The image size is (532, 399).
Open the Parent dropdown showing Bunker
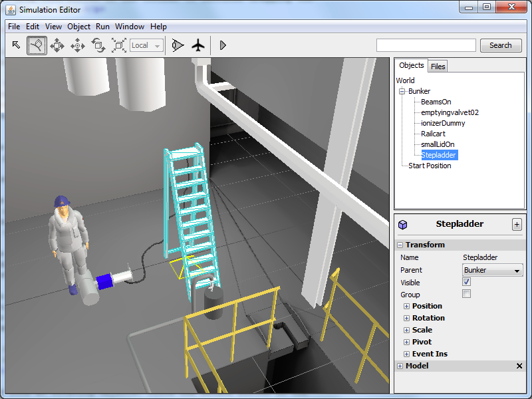coord(492,270)
